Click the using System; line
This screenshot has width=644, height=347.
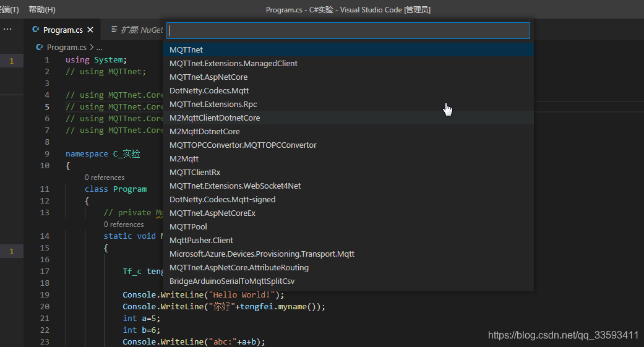(96, 59)
